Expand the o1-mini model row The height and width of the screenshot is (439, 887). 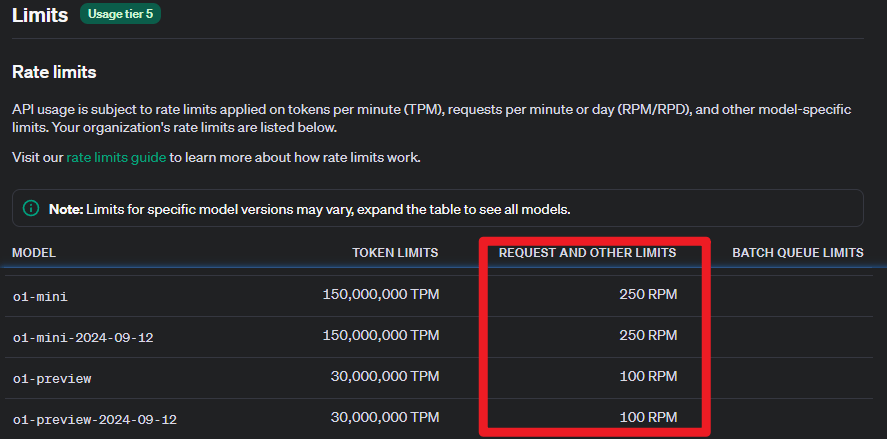pos(40,296)
